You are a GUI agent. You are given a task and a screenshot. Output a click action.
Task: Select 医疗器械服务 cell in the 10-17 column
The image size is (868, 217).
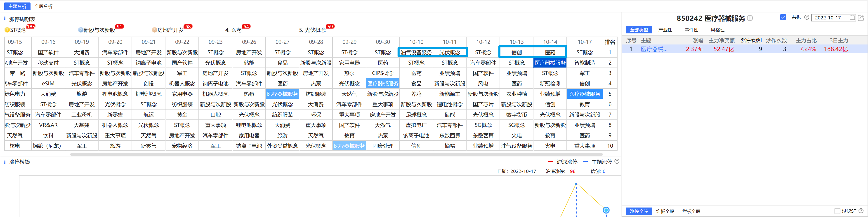[584, 94]
